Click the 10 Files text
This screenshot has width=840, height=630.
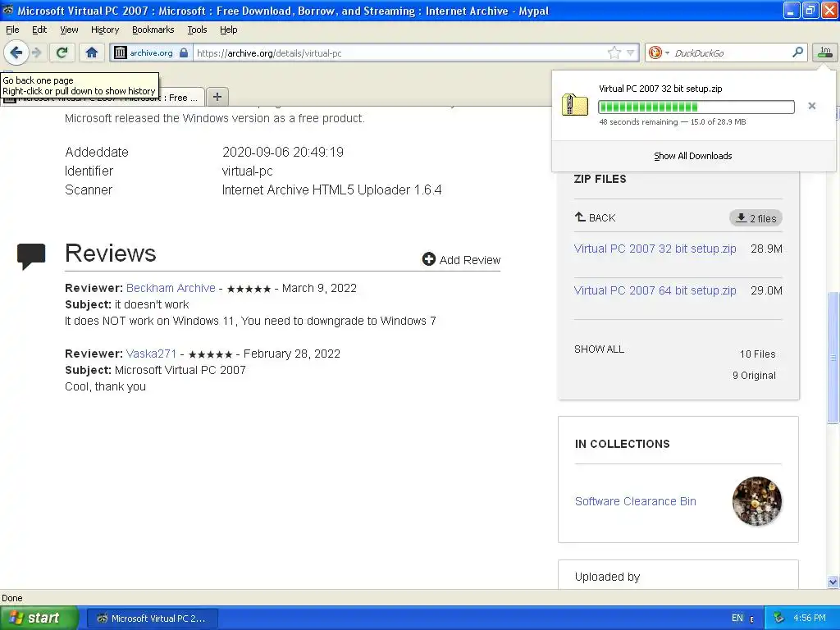[757, 354]
